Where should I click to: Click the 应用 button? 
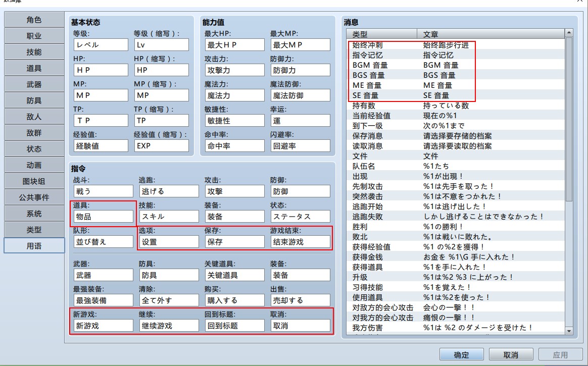tap(560, 354)
